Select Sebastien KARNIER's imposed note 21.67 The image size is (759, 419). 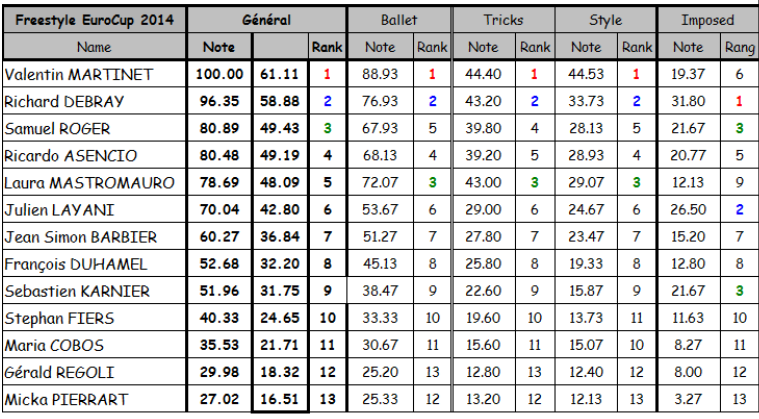(688, 291)
